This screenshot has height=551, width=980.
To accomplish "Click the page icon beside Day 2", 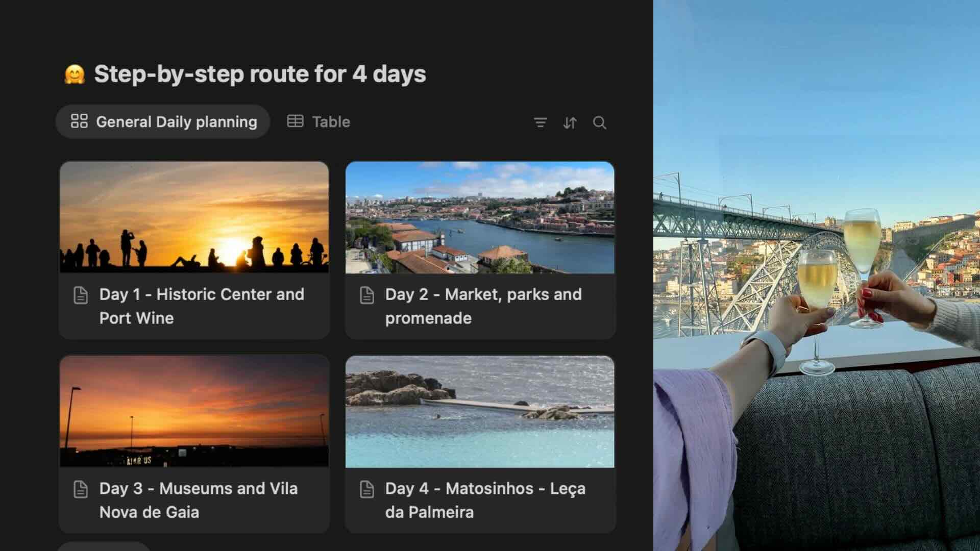I will [x=366, y=295].
